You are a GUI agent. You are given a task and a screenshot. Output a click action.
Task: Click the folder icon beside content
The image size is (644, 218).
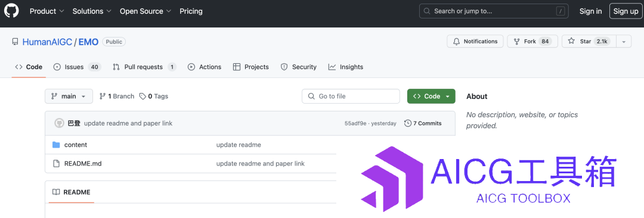pos(56,145)
